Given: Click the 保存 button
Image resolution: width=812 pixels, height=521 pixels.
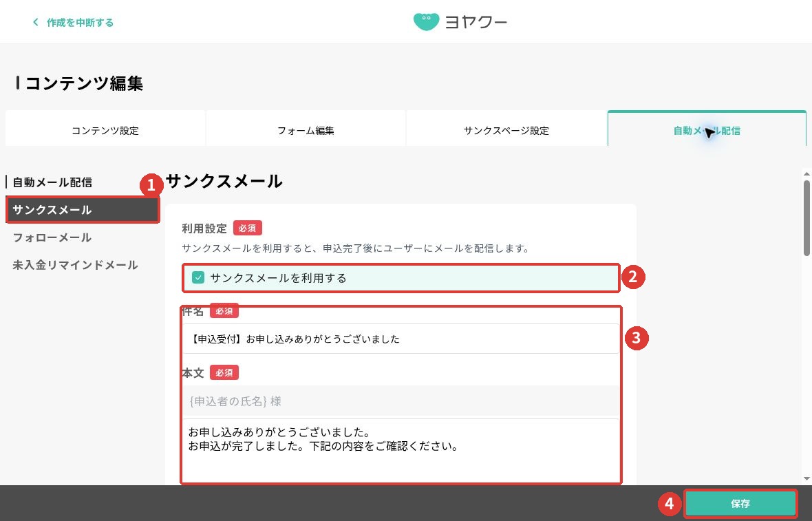Looking at the screenshot, I should click(740, 503).
